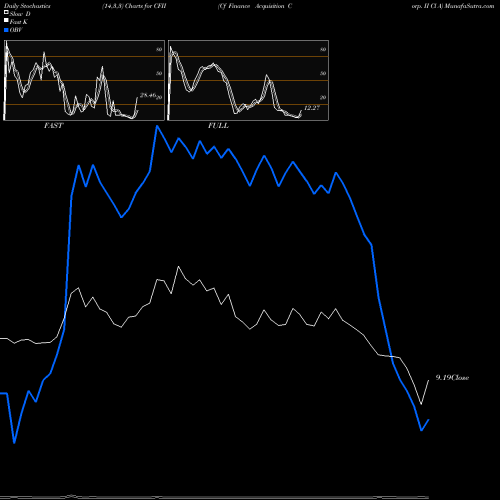Click the 'OBV' legend text
500x500 pixels.
tap(16, 30)
